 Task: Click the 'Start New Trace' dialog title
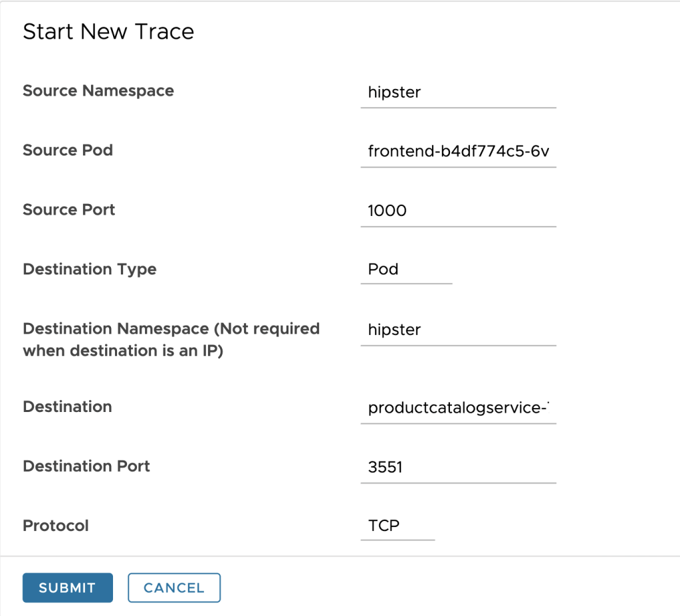coord(108,32)
